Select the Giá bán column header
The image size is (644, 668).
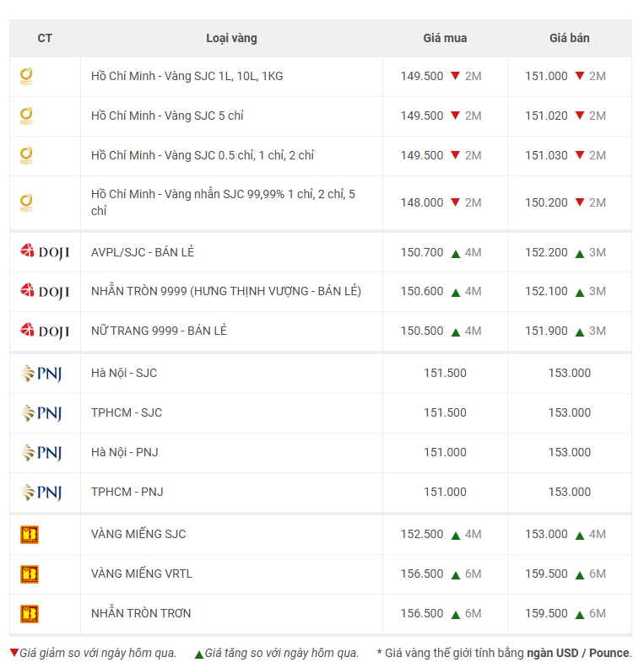(569, 38)
